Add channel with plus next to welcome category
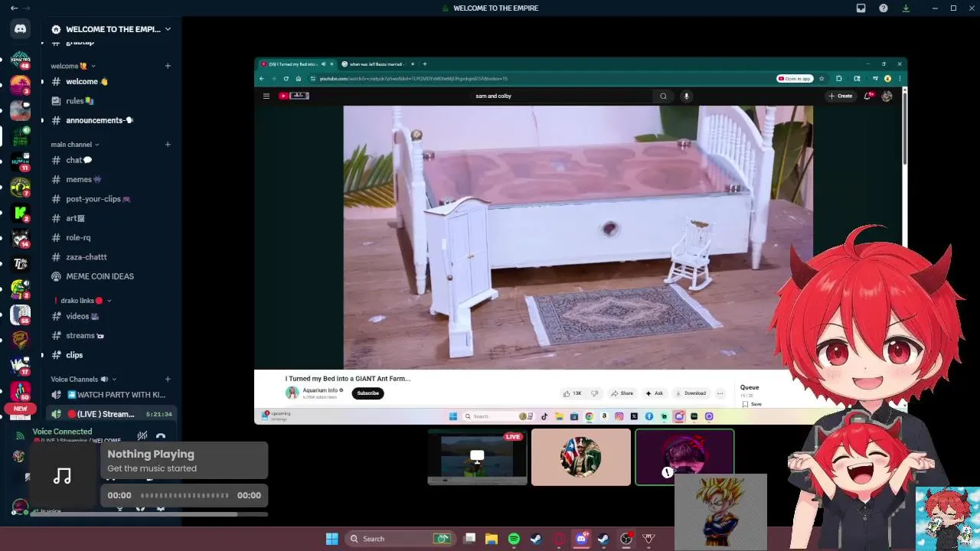Image resolution: width=980 pixels, height=551 pixels. 168,66
